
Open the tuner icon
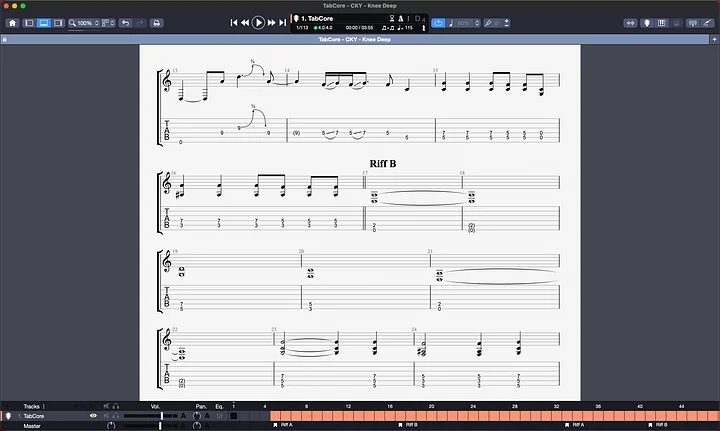693,23
